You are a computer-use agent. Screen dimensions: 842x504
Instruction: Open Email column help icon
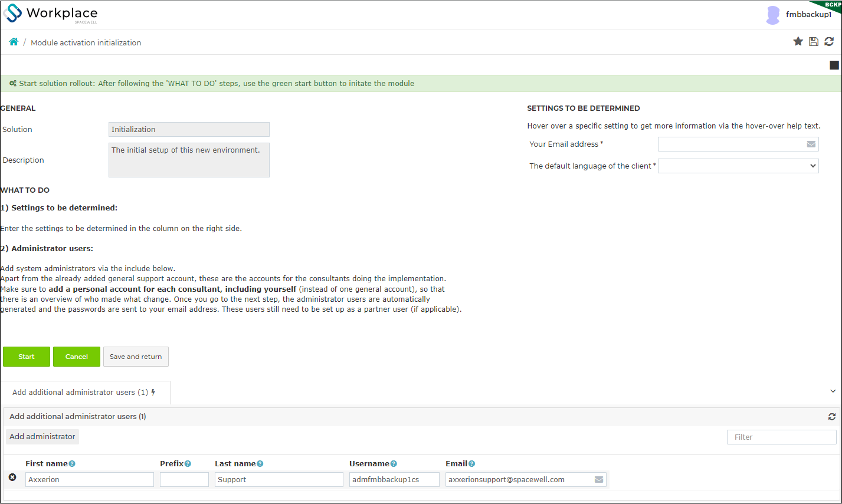[471, 464]
